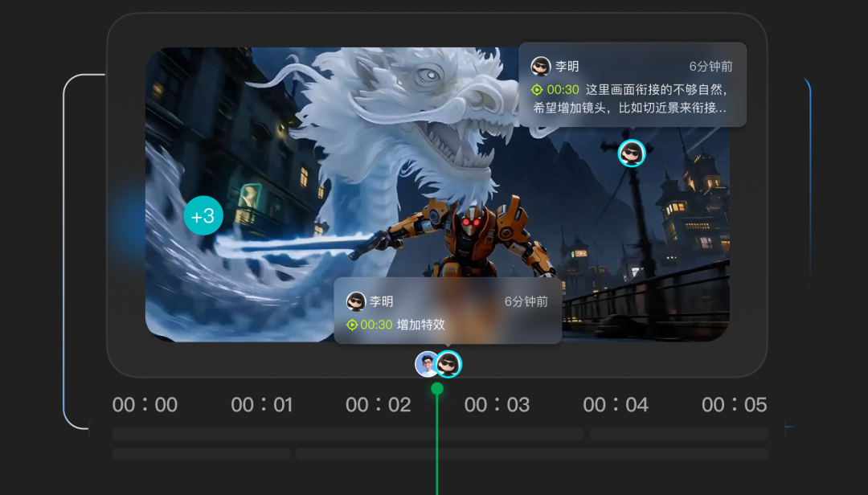
Task: Select the long clip on the first track
Action: [x=347, y=434]
